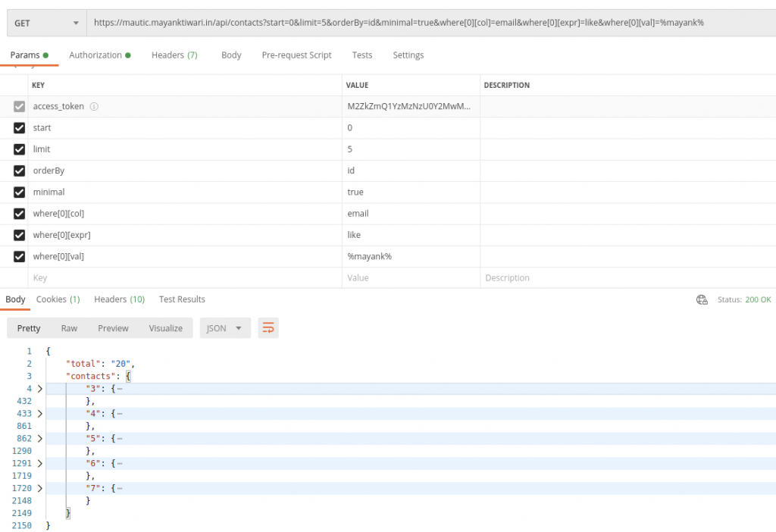Viewport: 776px width, 532px height.
Task: Click the globe network icon near Status
Action: pos(702,299)
